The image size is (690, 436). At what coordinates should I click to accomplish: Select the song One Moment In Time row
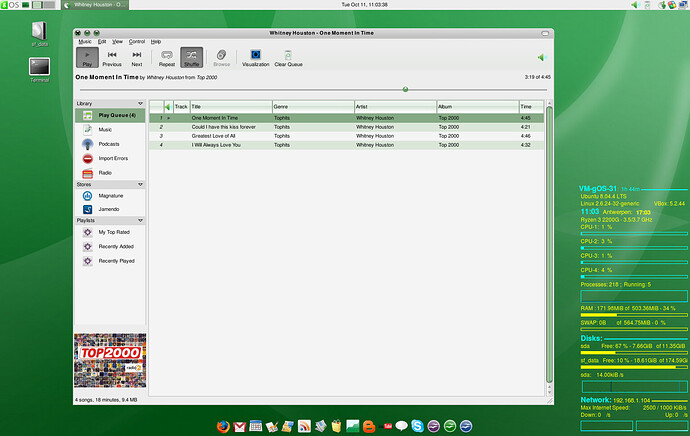click(x=347, y=118)
